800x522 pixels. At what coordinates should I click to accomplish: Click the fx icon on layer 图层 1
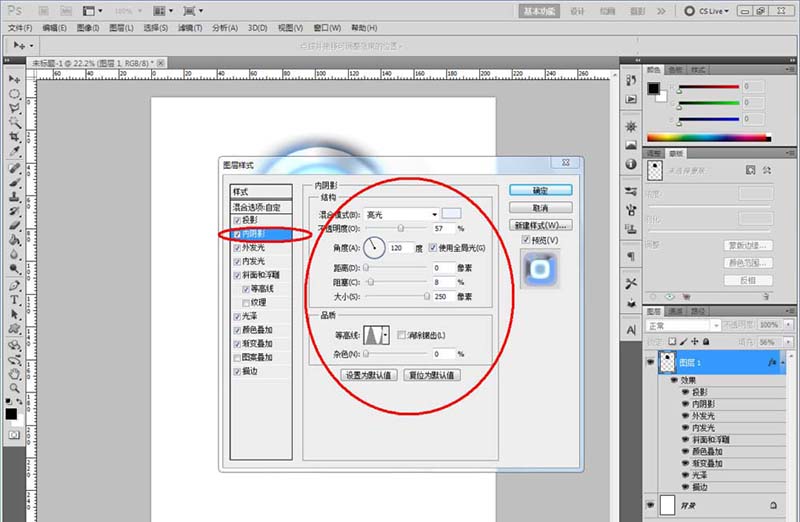(772, 362)
